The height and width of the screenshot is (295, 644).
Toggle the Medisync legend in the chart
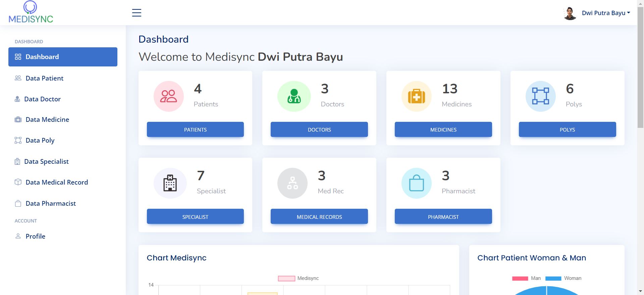coord(298,278)
